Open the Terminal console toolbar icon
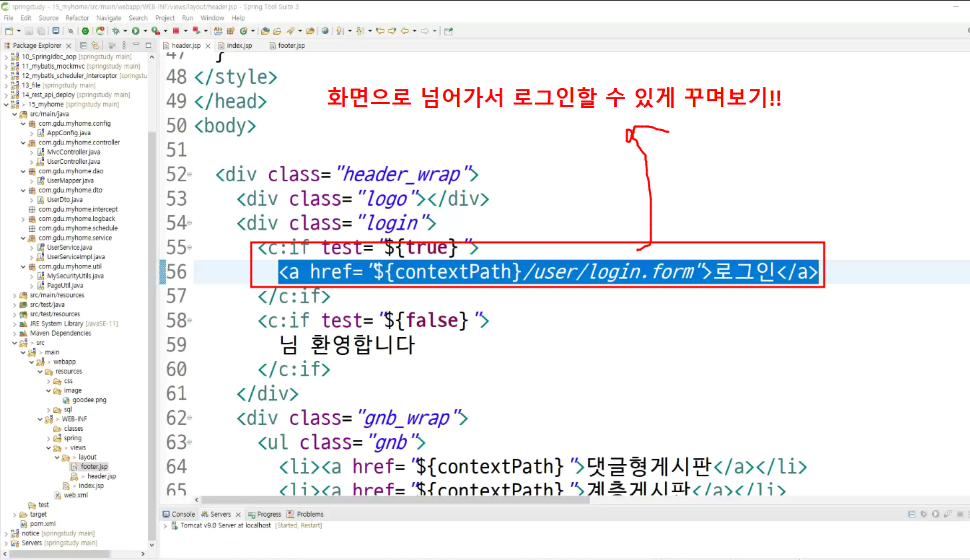This screenshot has height=560, width=970. coord(56,31)
